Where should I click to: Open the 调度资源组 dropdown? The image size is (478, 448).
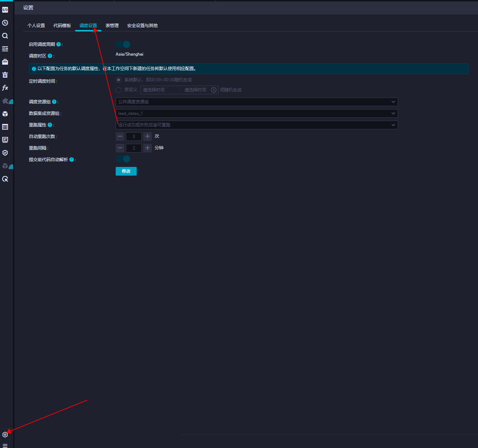tap(257, 102)
